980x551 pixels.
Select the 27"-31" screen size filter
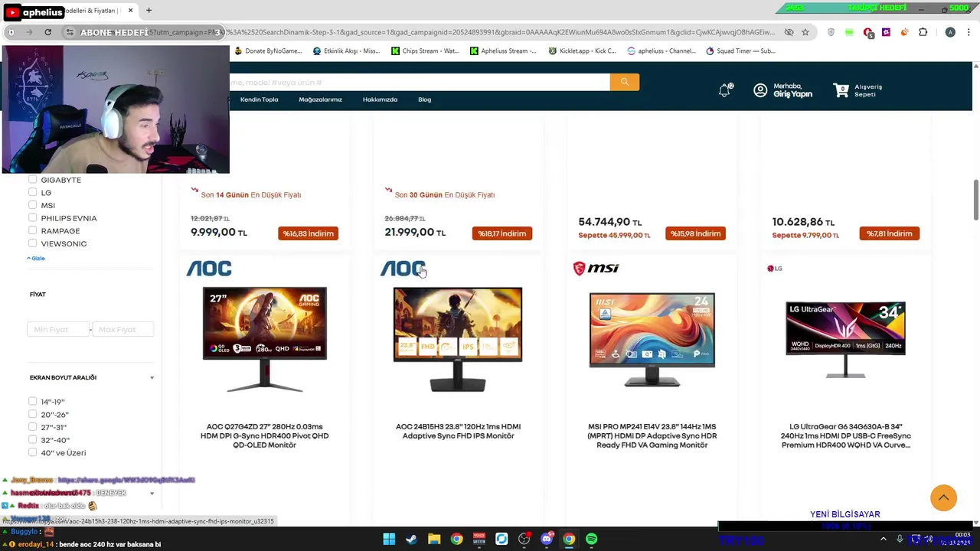(x=32, y=427)
